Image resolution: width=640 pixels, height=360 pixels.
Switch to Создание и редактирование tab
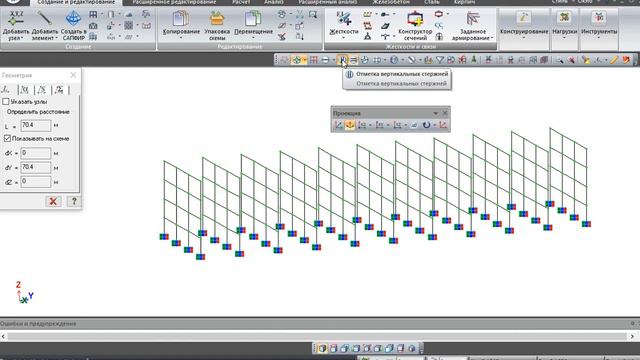[76, 2]
